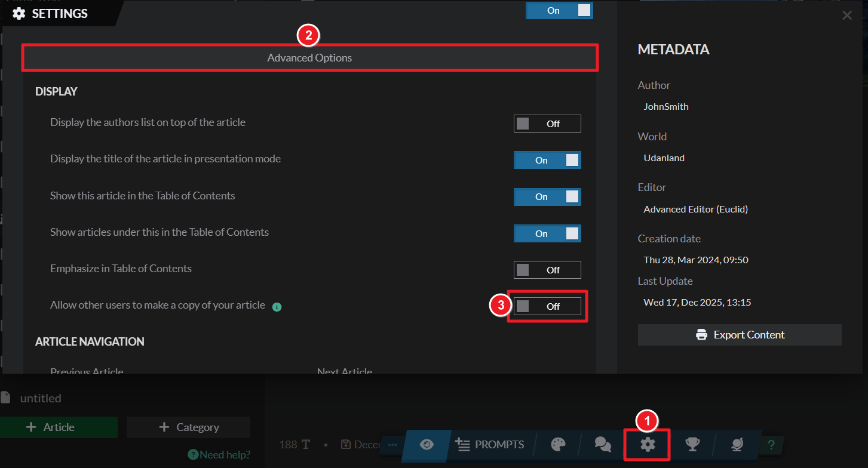Screen dimensions: 868x468
Task: Enable allow other users to copy your article
Action: click(547, 306)
